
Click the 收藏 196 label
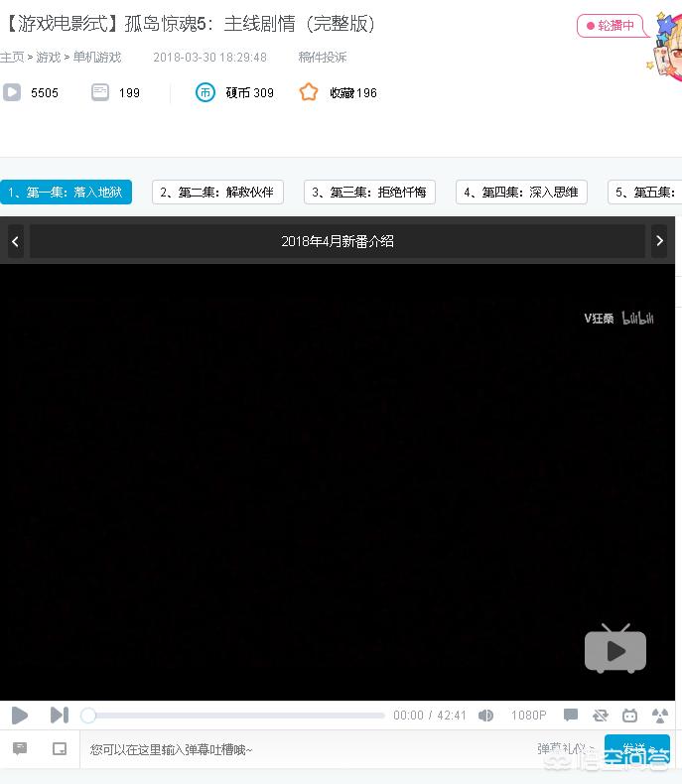[x=353, y=92]
